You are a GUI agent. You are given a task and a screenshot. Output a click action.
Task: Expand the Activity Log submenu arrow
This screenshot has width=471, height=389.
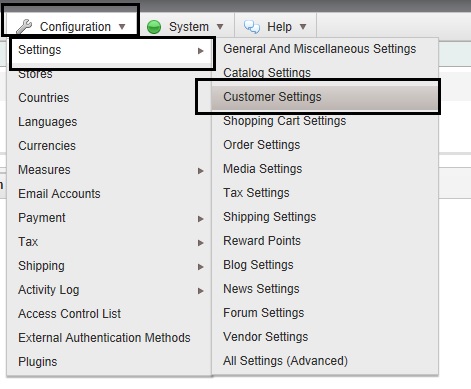point(201,291)
